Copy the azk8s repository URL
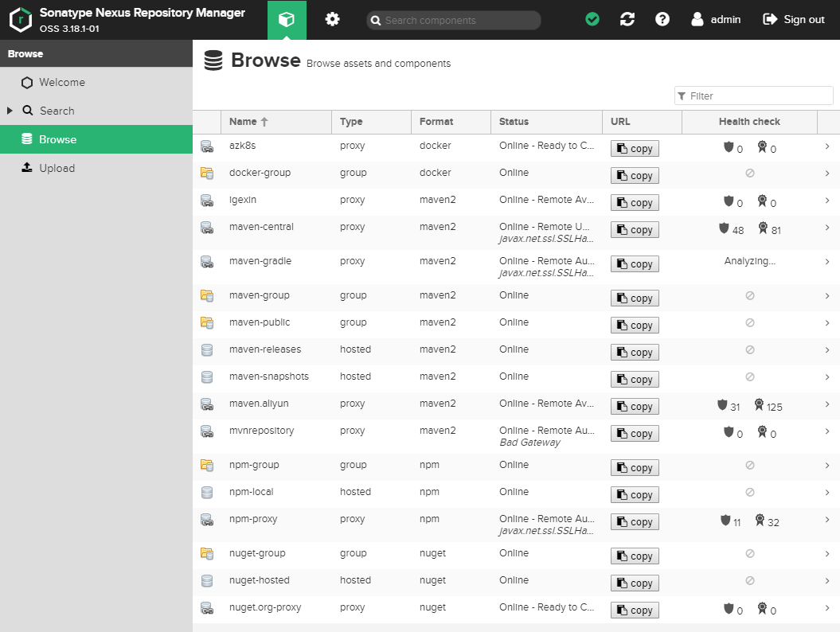The width and height of the screenshot is (840, 632). point(635,148)
